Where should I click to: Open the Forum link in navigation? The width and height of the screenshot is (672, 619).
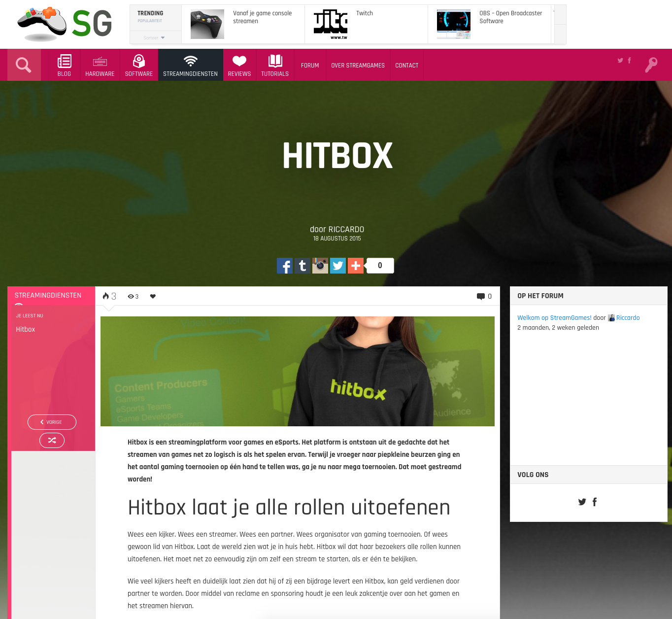point(310,65)
